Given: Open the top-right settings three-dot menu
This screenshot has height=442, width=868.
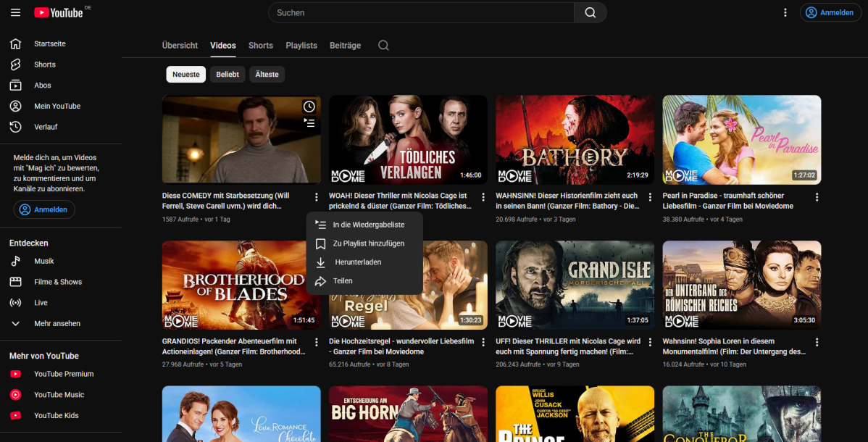Looking at the screenshot, I should (x=785, y=12).
